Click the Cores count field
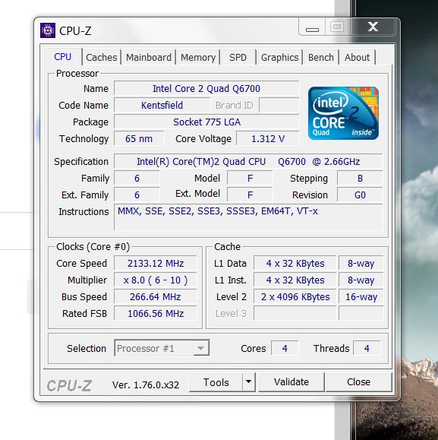The image size is (438, 440). [285, 349]
